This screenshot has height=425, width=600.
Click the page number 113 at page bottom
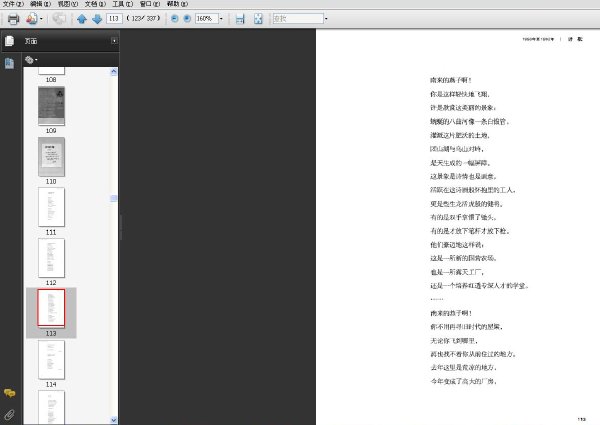tap(582, 419)
